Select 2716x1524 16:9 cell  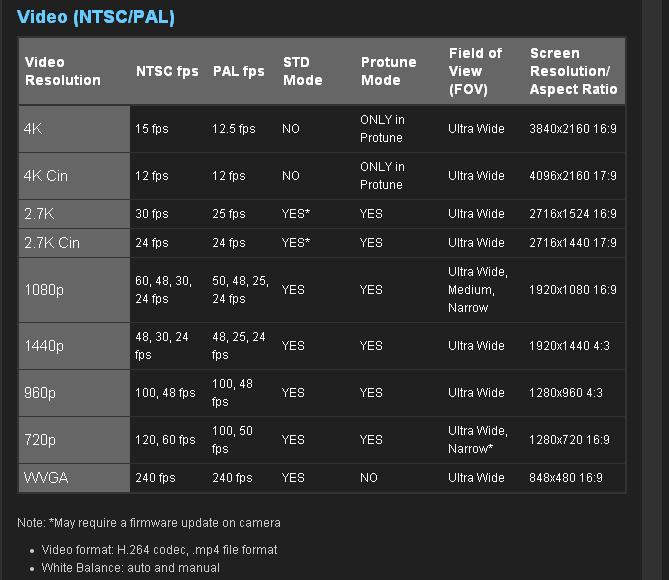pos(573,214)
